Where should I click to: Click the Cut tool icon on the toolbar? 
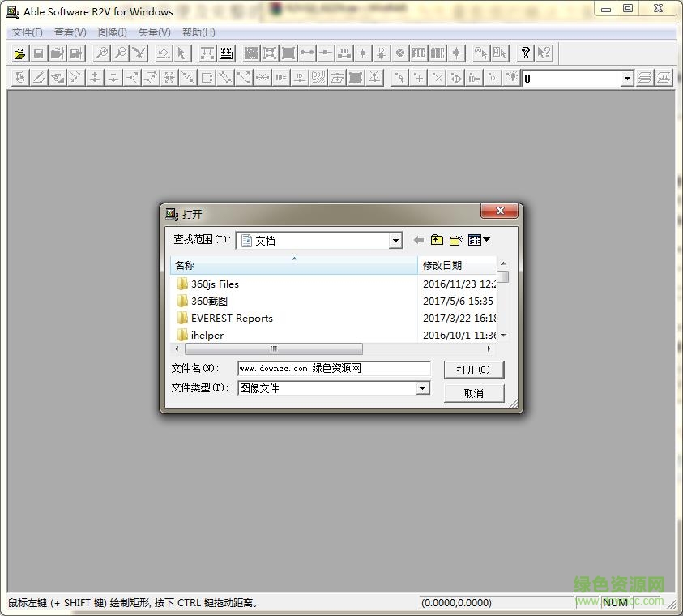[x=138, y=53]
